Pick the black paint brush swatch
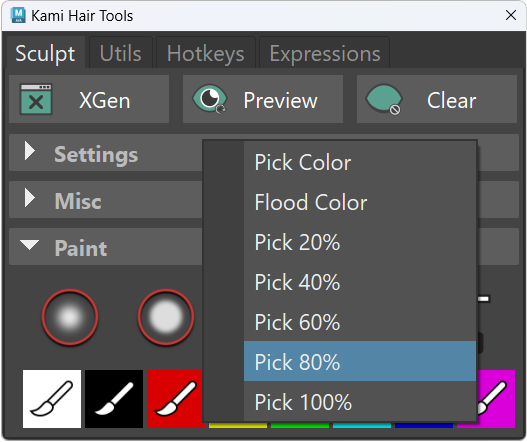The image size is (527, 442). [x=114, y=399]
